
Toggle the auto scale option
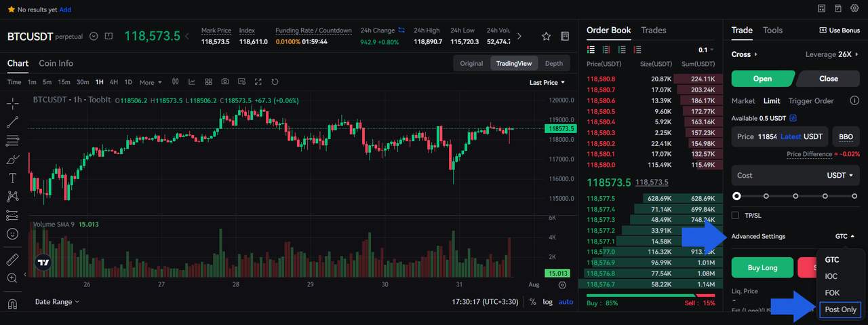566,302
